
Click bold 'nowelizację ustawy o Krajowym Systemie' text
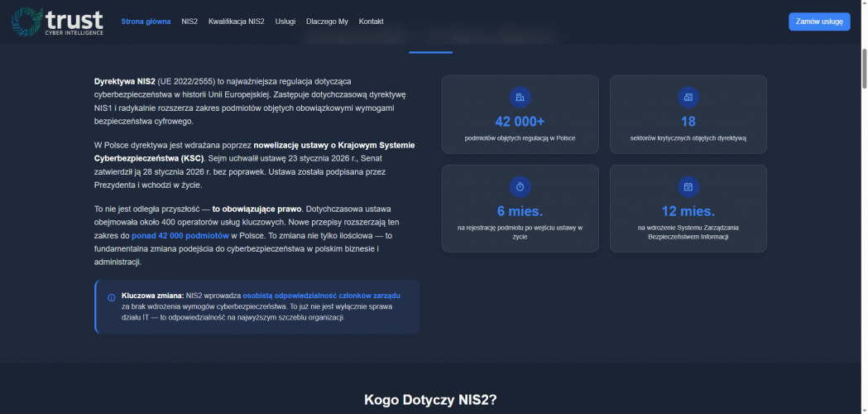click(x=334, y=145)
